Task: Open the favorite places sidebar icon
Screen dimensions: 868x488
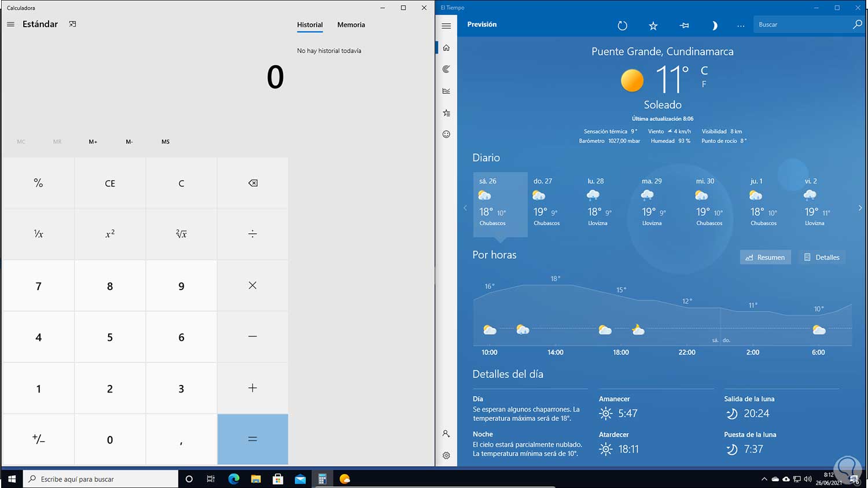Action: click(x=446, y=113)
